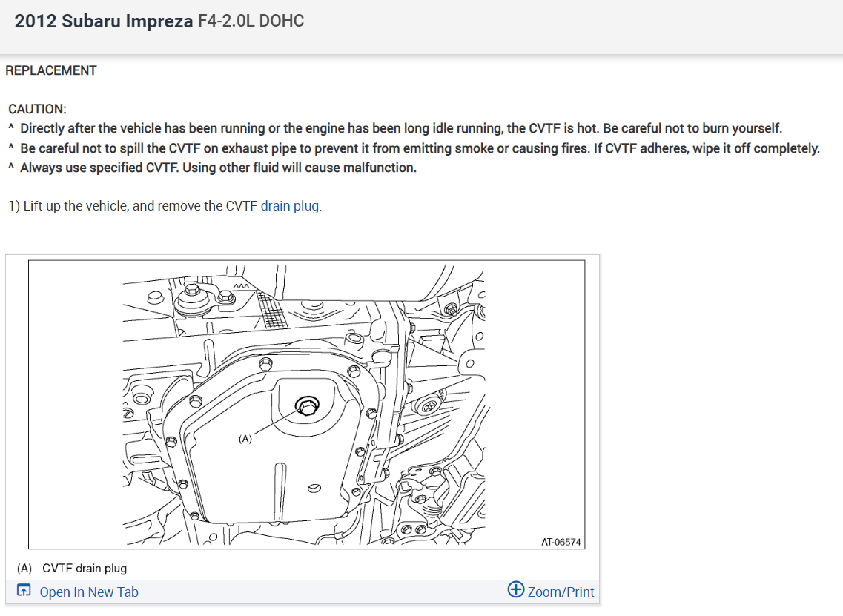Image resolution: width=843 pixels, height=616 pixels.
Task: Click the caution line about CVTF being hot
Action: tap(400, 128)
